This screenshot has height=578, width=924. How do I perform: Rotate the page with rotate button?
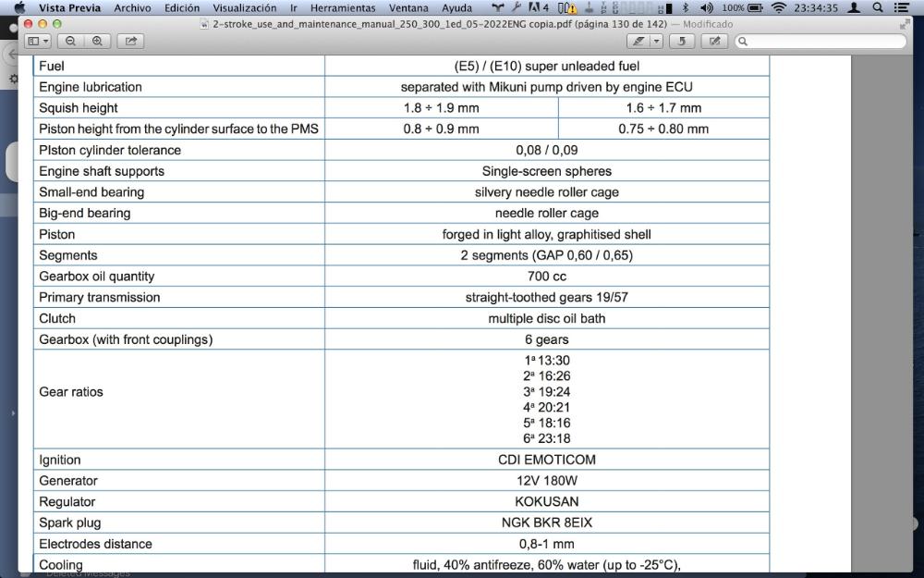pos(682,42)
